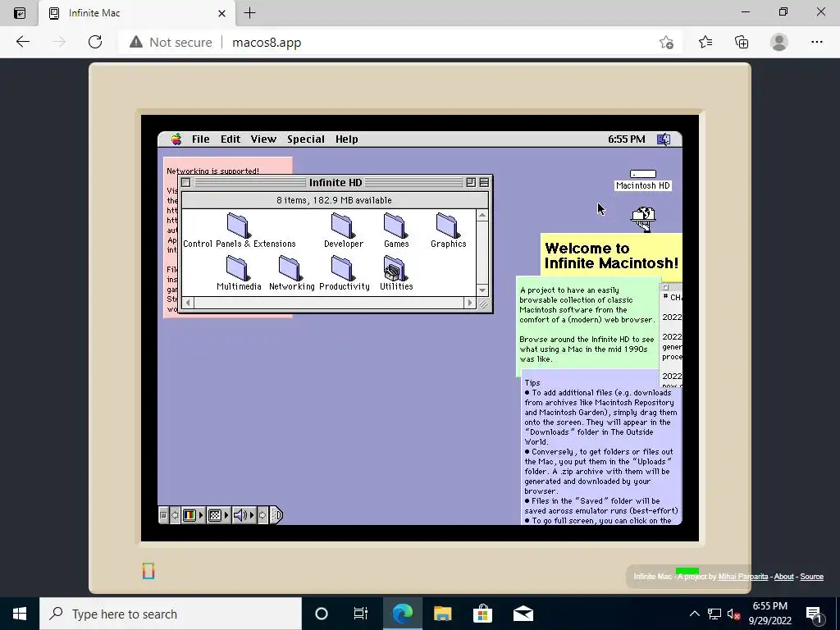Open browser Favorites list
Screen dimensions: 840x630
705,42
